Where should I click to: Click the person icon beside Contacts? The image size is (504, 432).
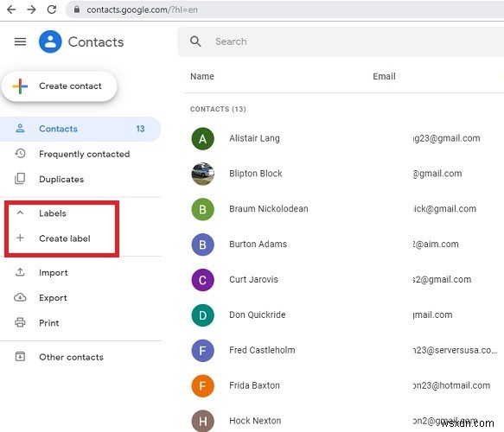(20, 129)
